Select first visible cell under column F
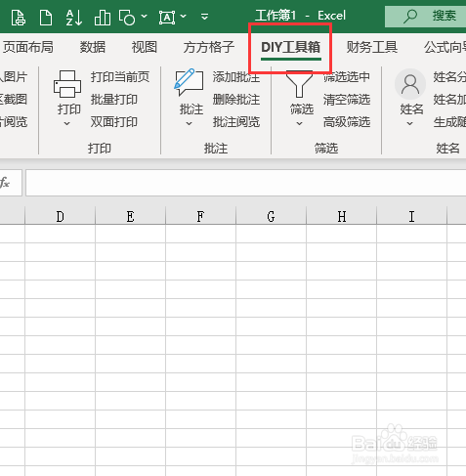 coord(200,234)
